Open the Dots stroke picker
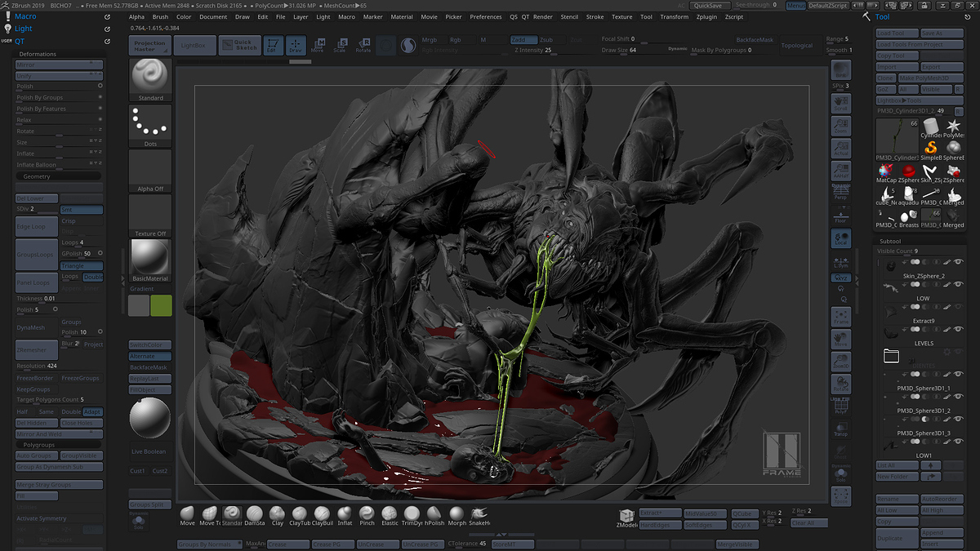Viewport: 980px width, 551px height. (150, 125)
